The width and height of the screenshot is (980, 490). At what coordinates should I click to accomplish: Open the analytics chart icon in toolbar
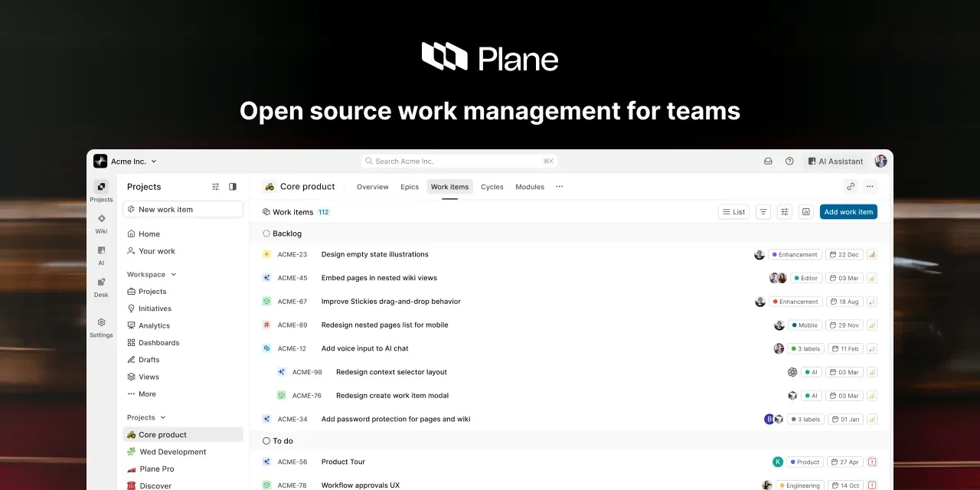click(805, 212)
